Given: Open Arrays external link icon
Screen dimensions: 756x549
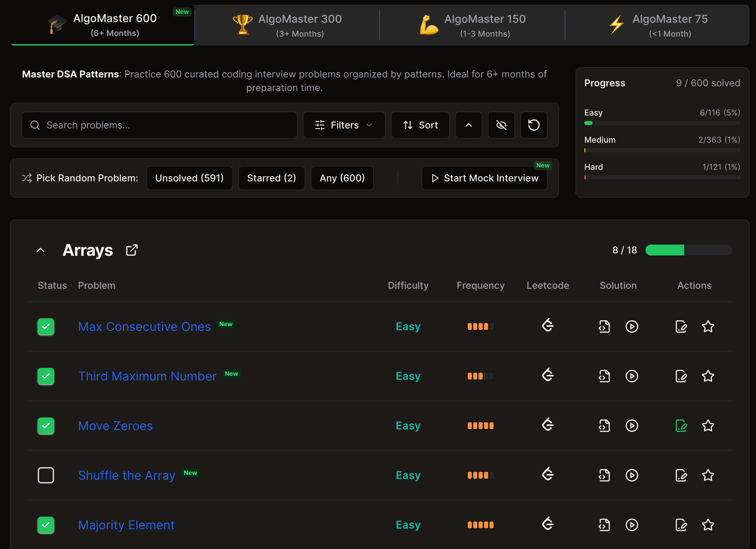Looking at the screenshot, I should click(132, 250).
